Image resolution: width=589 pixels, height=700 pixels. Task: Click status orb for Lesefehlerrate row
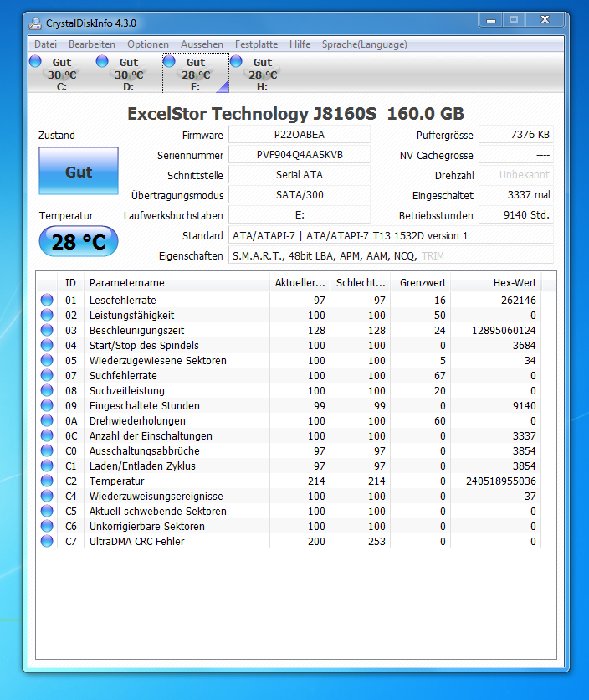click(47, 300)
